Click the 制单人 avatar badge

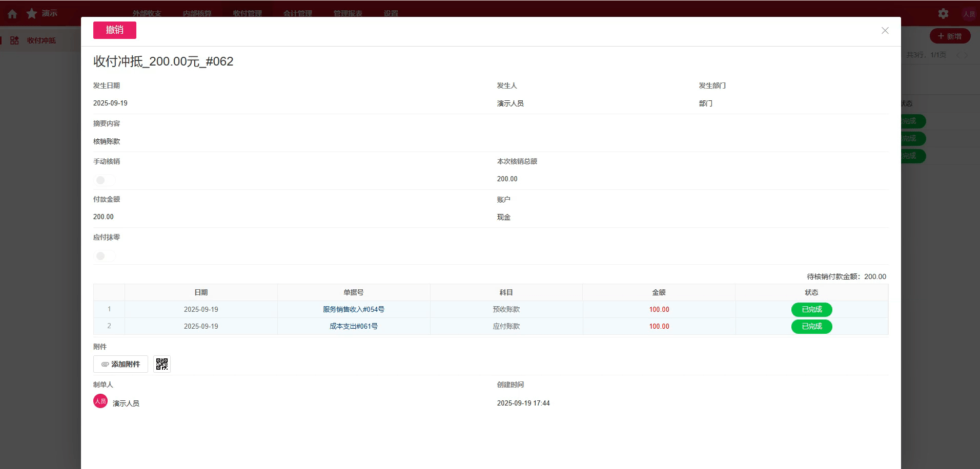coord(100,401)
